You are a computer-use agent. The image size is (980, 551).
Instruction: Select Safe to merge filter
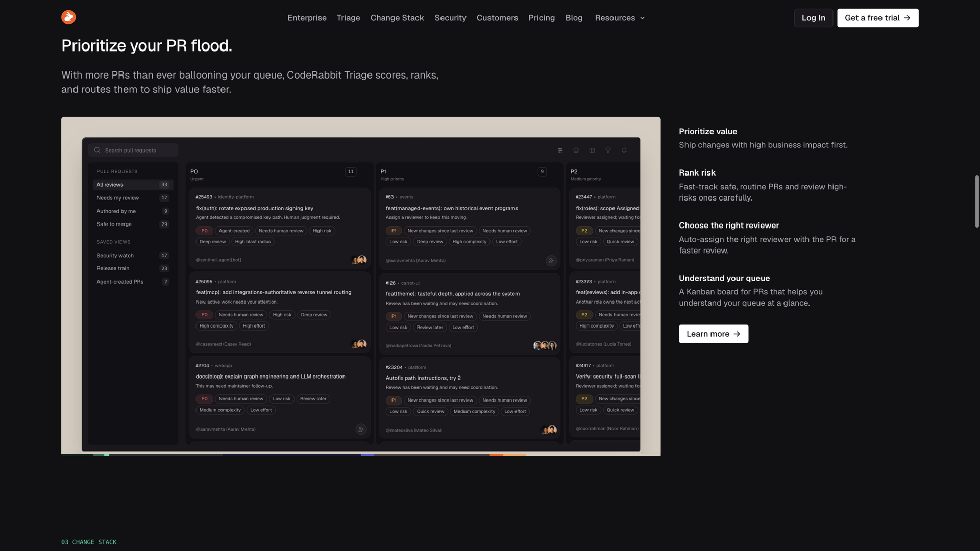tap(133, 224)
